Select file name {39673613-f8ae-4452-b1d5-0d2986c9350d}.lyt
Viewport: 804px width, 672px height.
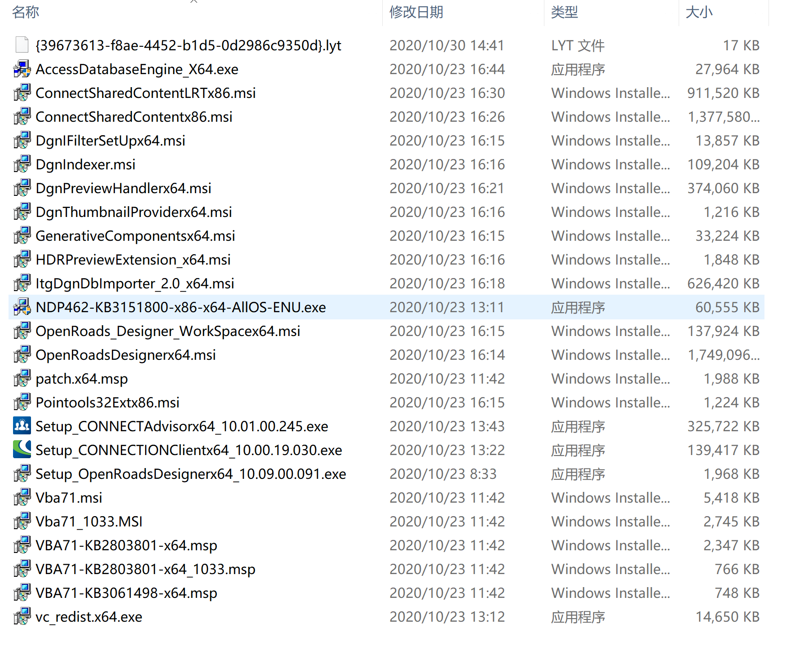click(x=189, y=45)
